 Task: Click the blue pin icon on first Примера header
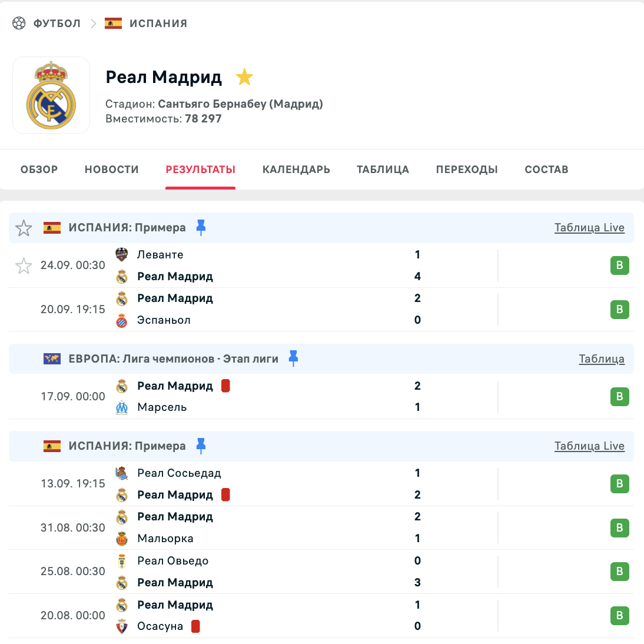pos(201,228)
